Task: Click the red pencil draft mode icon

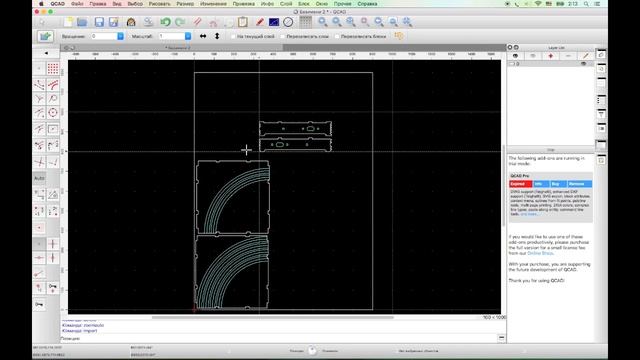Action: coord(260,22)
